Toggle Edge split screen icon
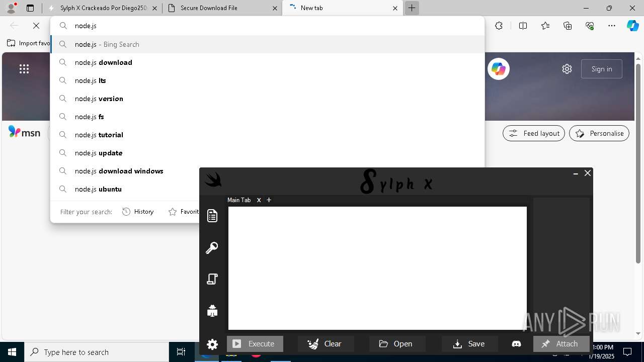Image resolution: width=644 pixels, height=362 pixels. 523,26
